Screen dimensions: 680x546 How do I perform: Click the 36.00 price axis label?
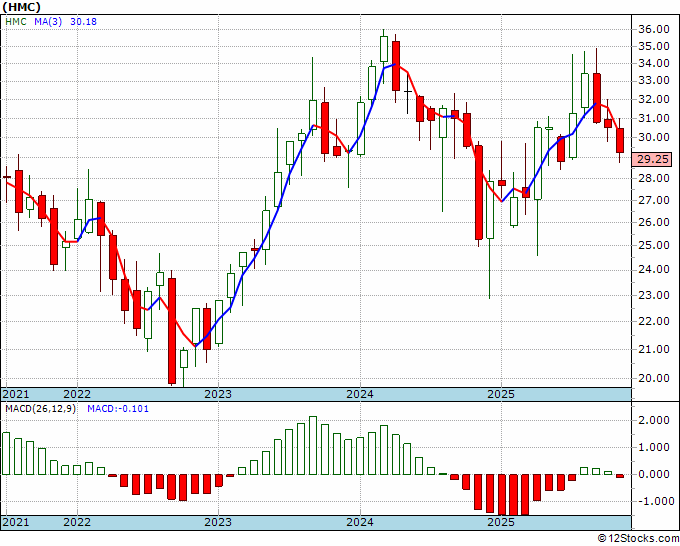click(654, 29)
